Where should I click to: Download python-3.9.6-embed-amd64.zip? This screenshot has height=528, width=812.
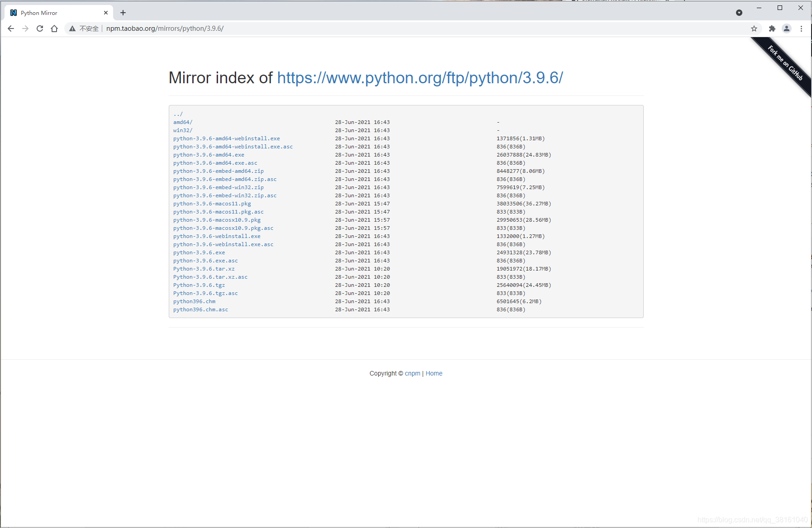click(218, 171)
